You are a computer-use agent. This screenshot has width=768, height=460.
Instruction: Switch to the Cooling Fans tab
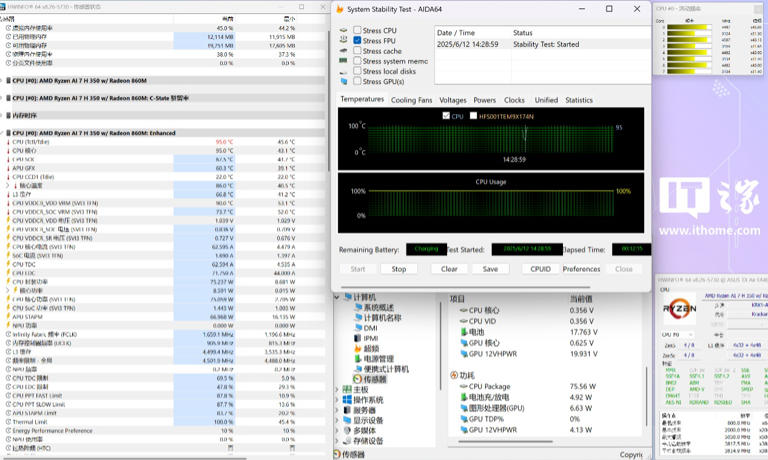(x=411, y=100)
